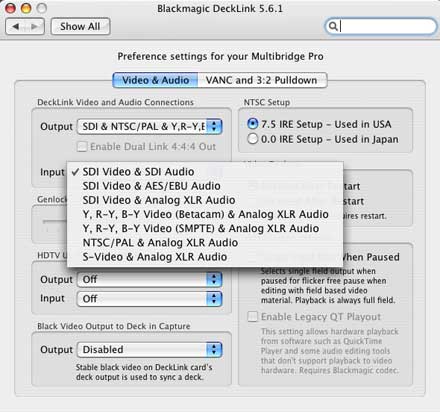Open the DeckLink Output connection dropdown

(x=150, y=127)
